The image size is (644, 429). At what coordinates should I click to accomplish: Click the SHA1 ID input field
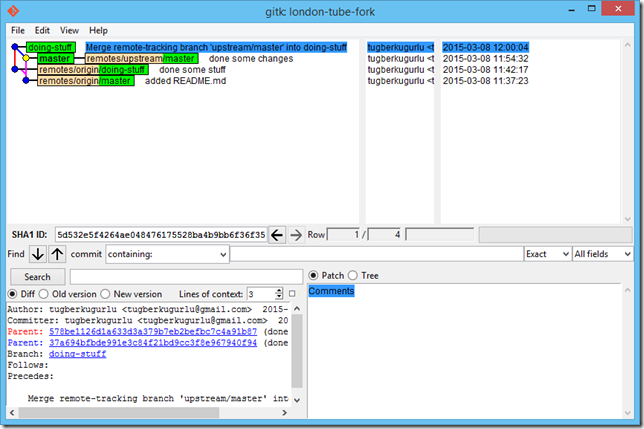(x=161, y=235)
